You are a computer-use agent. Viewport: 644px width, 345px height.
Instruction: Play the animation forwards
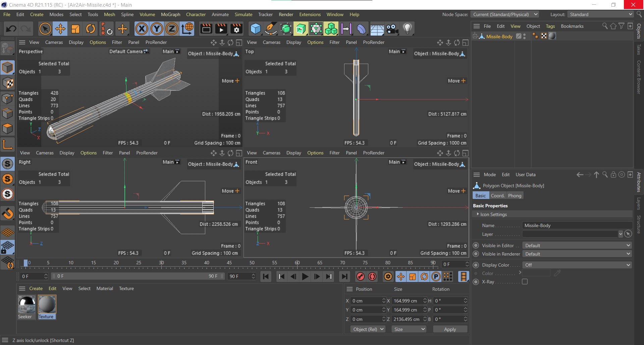coord(305,277)
